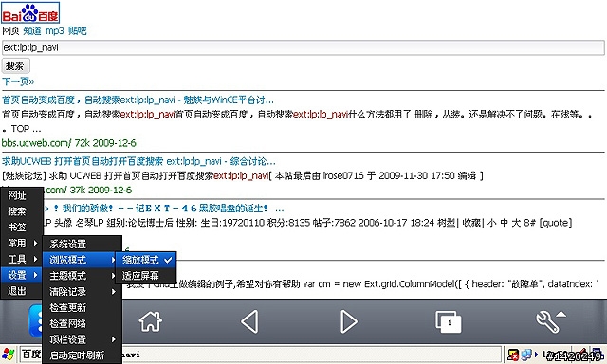The image size is (607, 364).
Task: Open the mp3 link
Action: point(55,31)
